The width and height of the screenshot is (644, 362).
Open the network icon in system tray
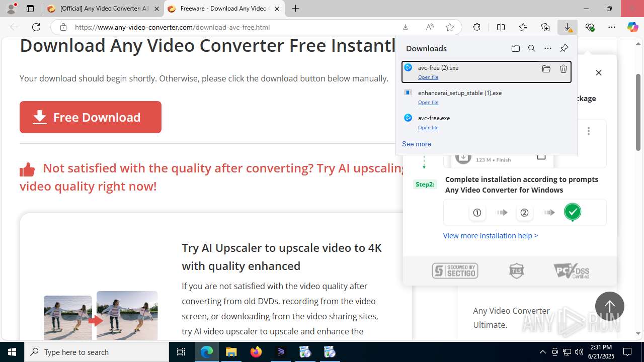(x=567, y=352)
